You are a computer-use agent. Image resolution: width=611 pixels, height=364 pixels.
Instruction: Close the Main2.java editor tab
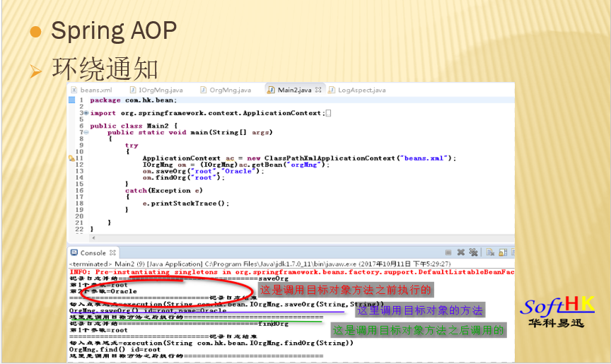318,90
